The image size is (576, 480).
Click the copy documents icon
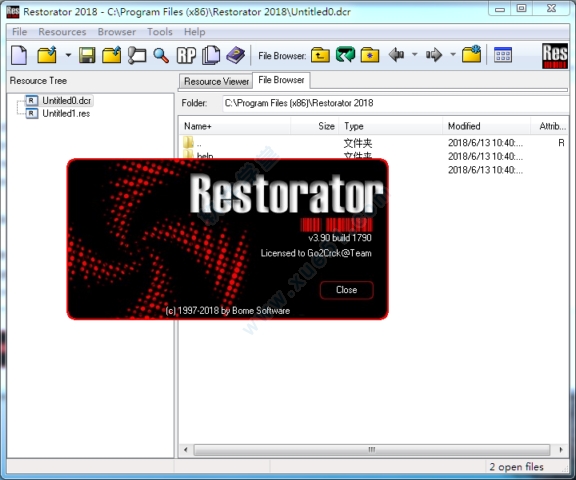tap(211, 55)
